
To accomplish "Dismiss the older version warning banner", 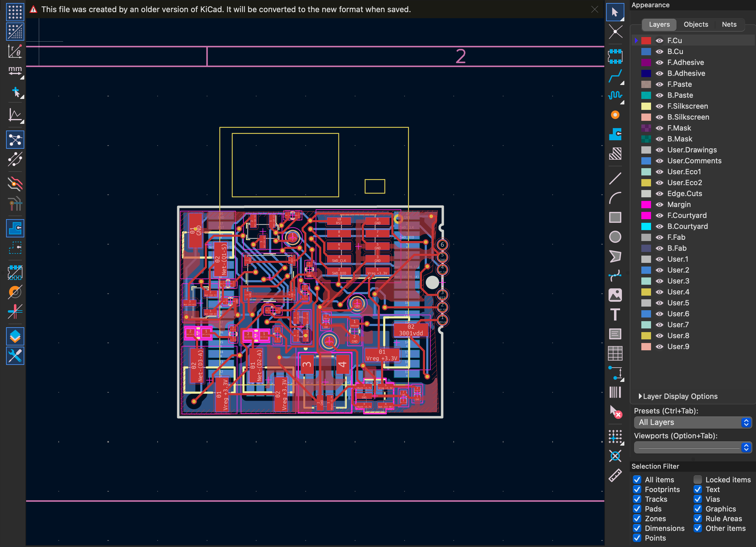I will coord(595,9).
